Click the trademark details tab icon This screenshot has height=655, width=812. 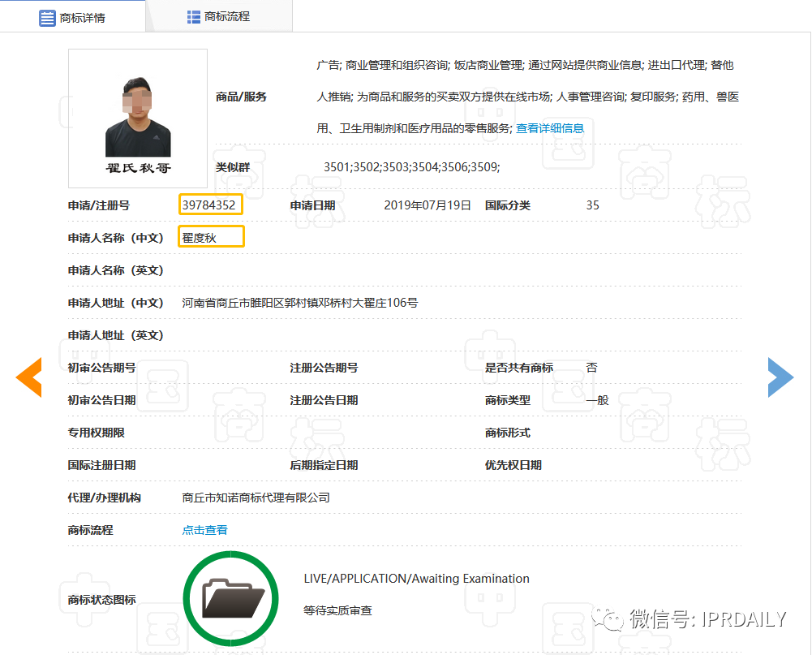46,16
